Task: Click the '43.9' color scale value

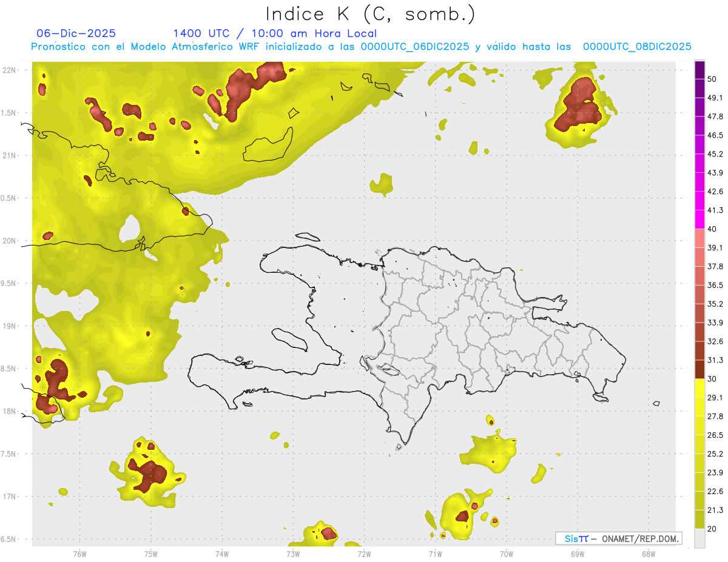Action: [x=715, y=173]
